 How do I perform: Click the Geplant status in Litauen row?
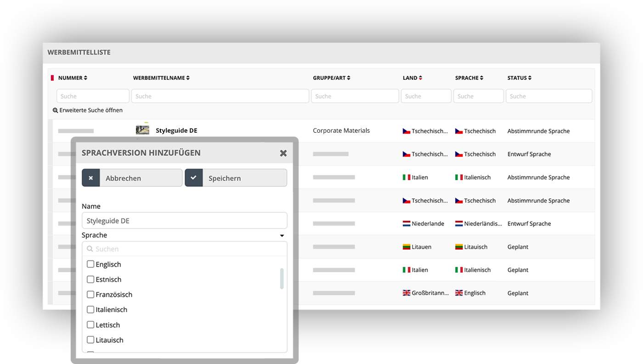click(518, 247)
